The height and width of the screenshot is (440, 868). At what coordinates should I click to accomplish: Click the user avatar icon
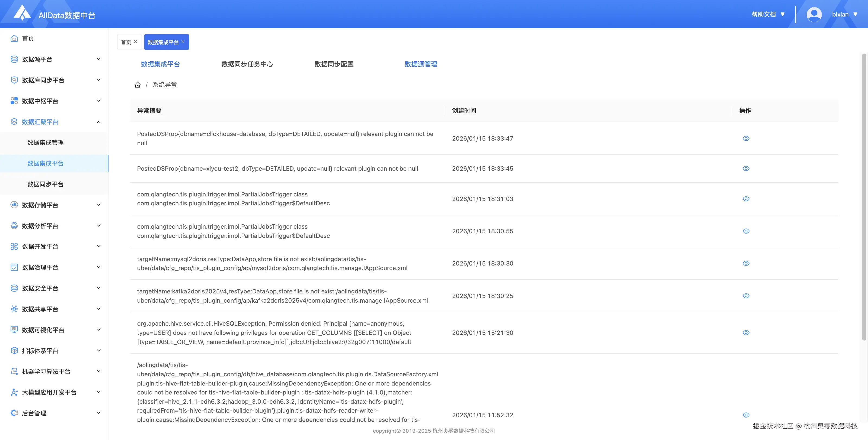tap(814, 14)
